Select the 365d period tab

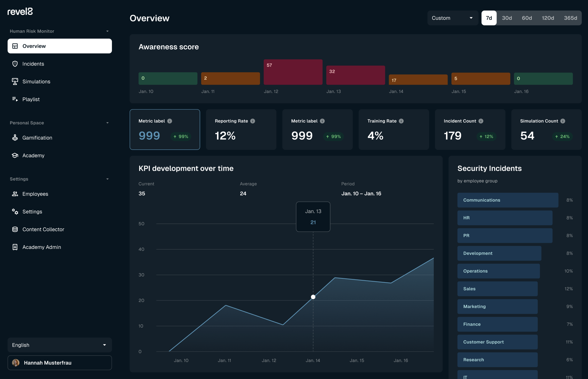[x=570, y=18]
